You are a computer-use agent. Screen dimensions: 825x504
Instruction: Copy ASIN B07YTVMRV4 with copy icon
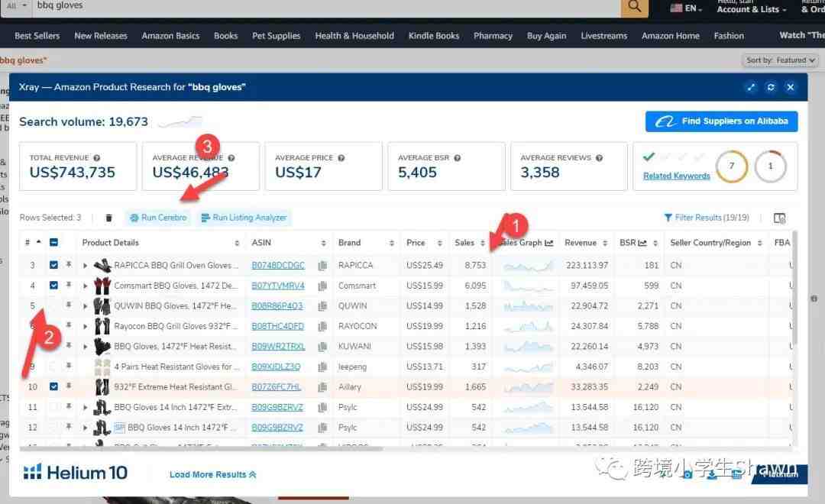(322, 286)
